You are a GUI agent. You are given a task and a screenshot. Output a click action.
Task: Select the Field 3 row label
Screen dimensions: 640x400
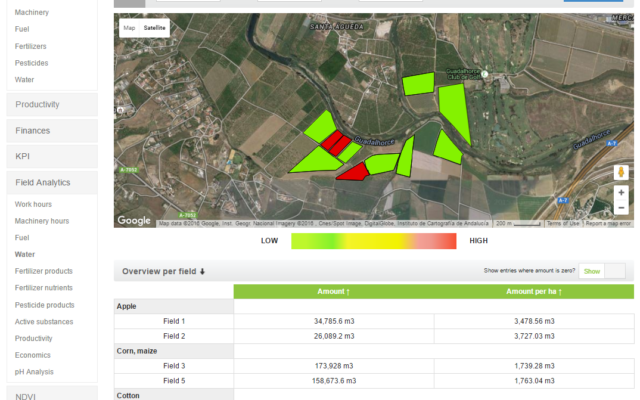(174, 366)
